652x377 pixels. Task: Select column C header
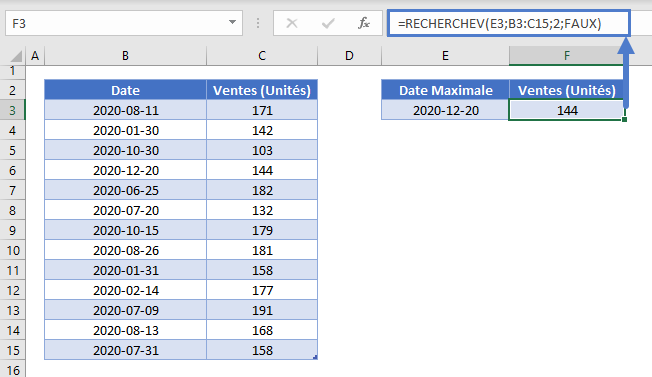(262, 56)
